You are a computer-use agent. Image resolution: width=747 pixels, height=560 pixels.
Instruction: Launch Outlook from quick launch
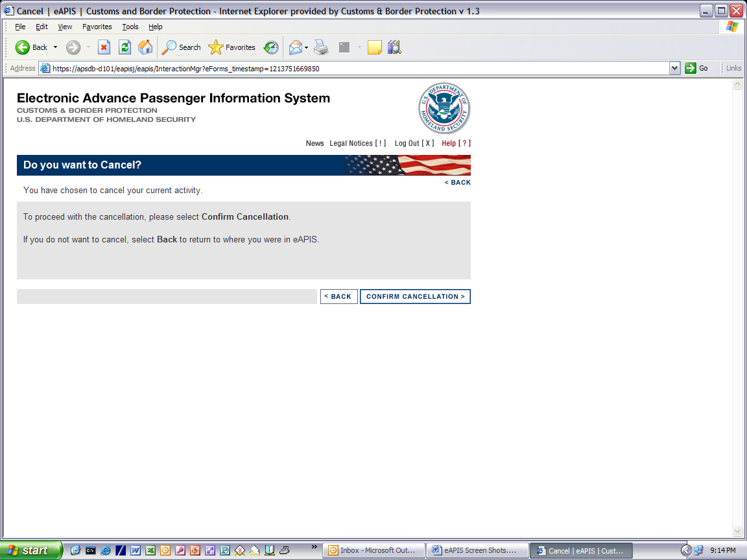click(165, 550)
